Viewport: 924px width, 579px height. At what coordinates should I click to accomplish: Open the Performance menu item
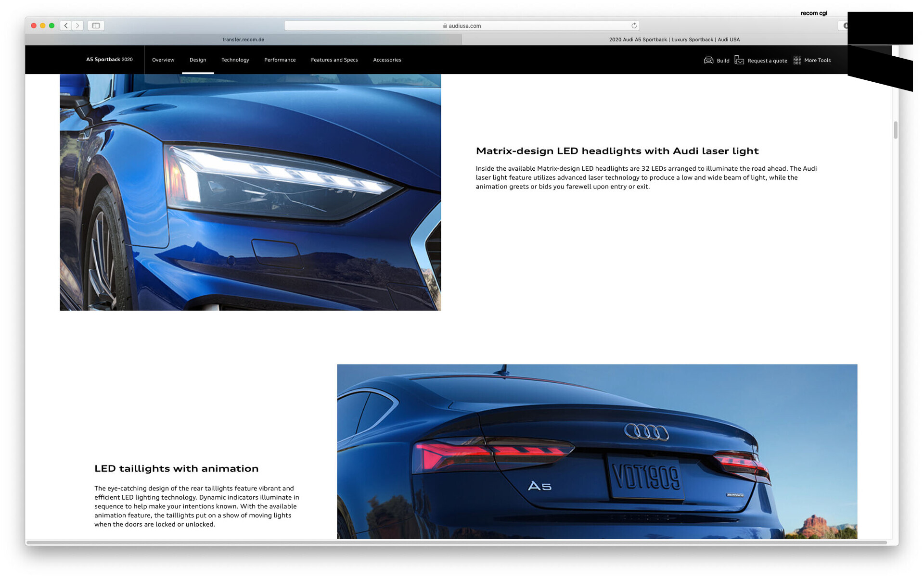pyautogui.click(x=280, y=60)
